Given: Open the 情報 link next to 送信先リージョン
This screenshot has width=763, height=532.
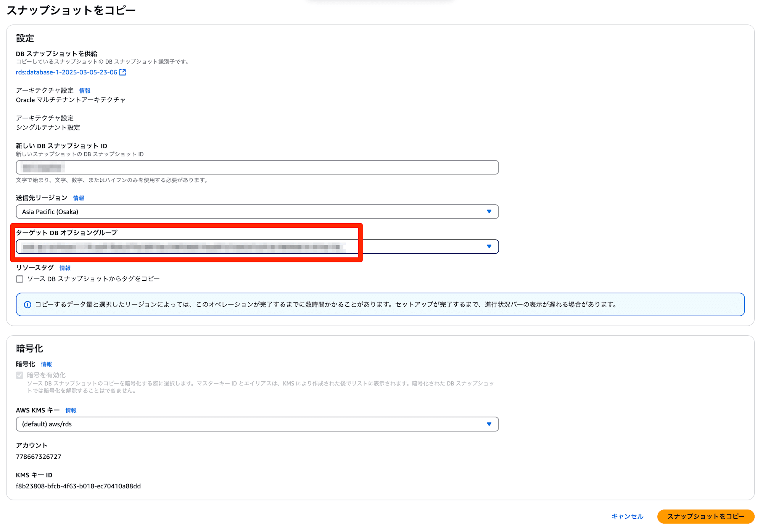Looking at the screenshot, I should pyautogui.click(x=79, y=198).
